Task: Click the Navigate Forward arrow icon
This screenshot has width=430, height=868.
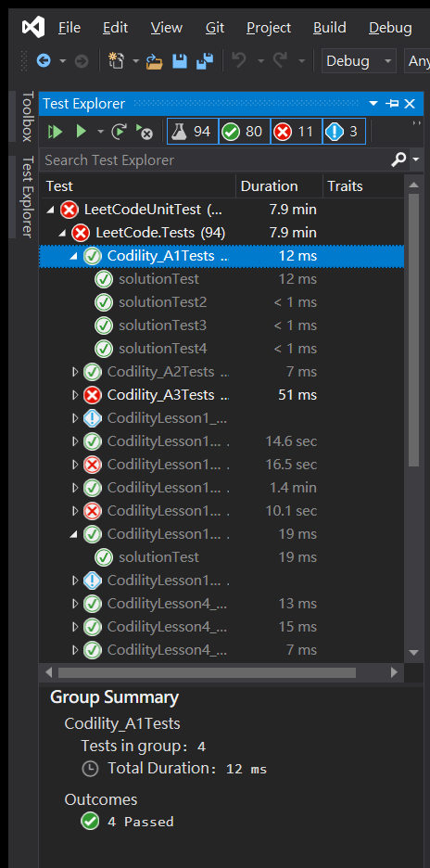Action: pyautogui.click(x=82, y=61)
